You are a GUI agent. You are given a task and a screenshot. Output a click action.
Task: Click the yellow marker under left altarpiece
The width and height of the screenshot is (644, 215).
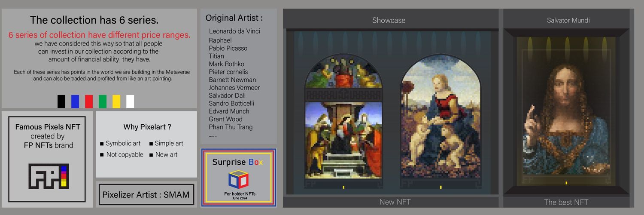point(343,187)
